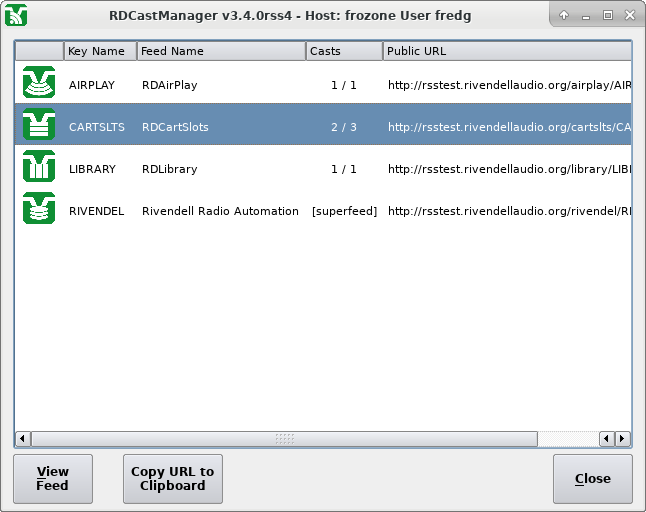Click the Public URL column header
Image resolution: width=646 pixels, height=512 pixels.
pos(505,51)
